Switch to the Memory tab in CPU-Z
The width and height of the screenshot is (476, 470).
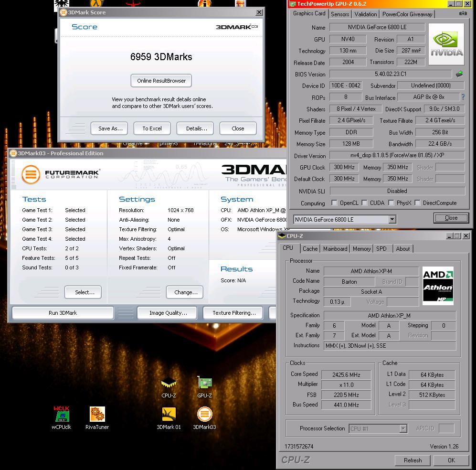361,249
